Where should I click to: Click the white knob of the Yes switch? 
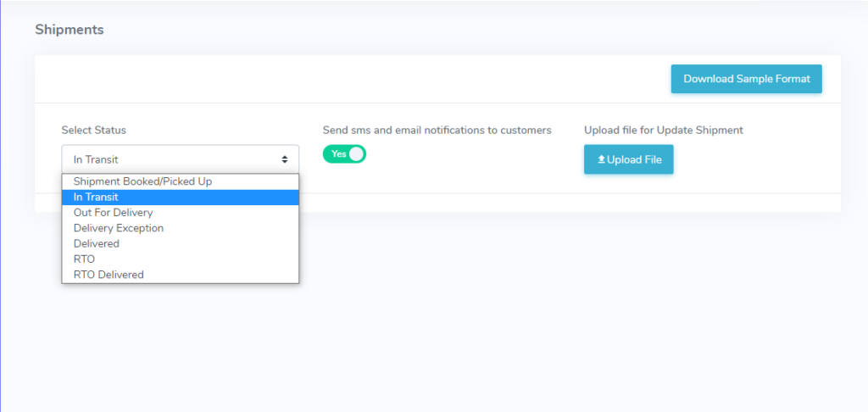click(x=357, y=154)
